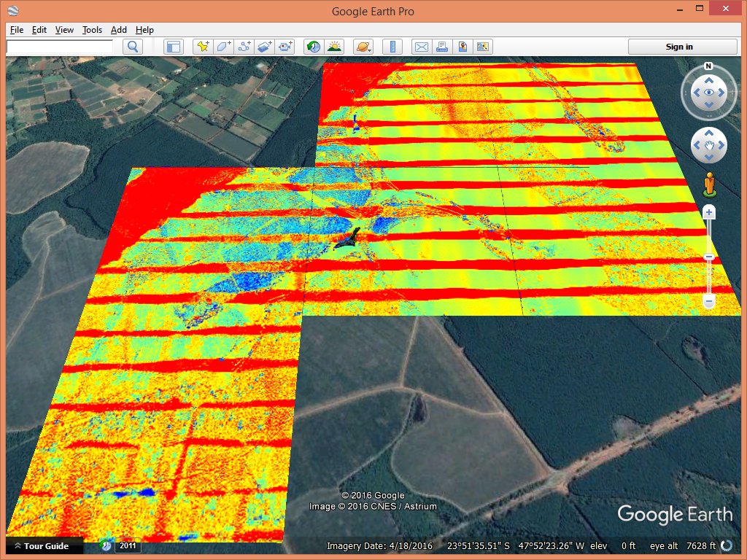Open the Tools menu
Screen dimensions: 747x560
tap(92, 30)
